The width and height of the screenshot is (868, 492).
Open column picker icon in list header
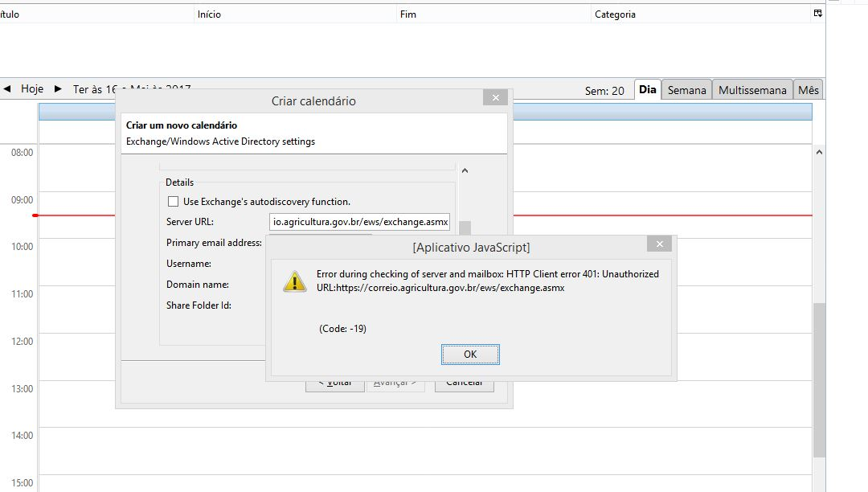(x=817, y=14)
